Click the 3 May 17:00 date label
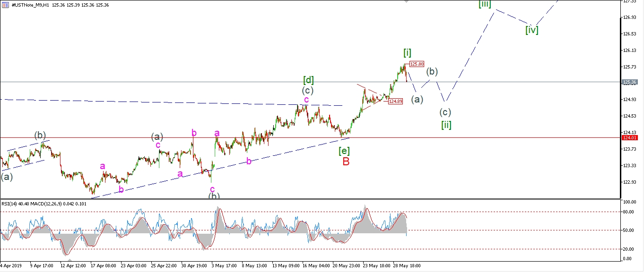Screen dimensions: 644x272 (x=225, y=266)
